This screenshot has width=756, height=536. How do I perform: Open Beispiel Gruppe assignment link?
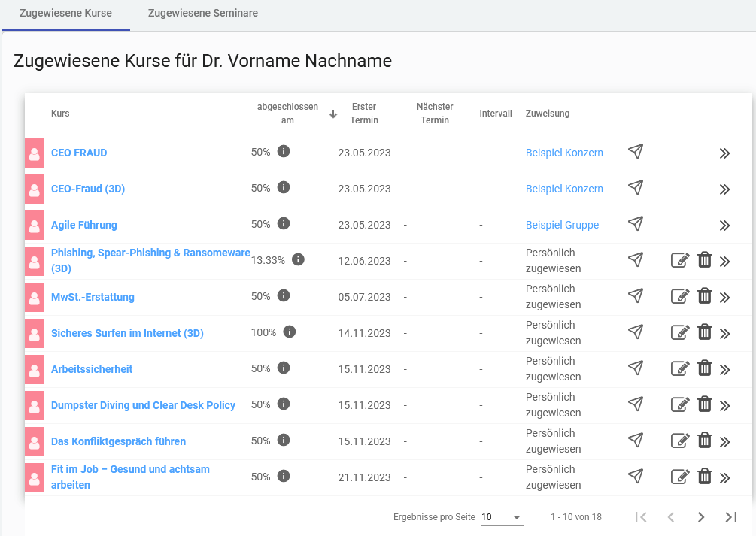pos(562,225)
